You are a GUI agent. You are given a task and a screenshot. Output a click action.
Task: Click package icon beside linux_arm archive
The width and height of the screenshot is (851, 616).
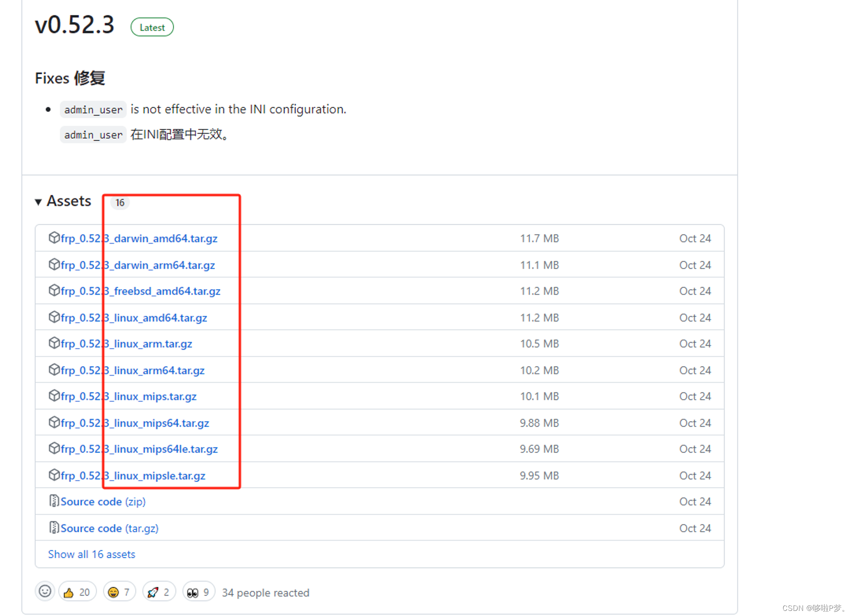[54, 343]
